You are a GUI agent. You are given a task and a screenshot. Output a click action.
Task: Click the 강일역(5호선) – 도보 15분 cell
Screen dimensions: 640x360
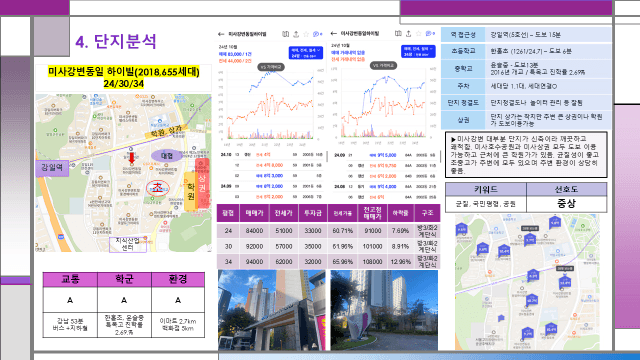[548, 35]
